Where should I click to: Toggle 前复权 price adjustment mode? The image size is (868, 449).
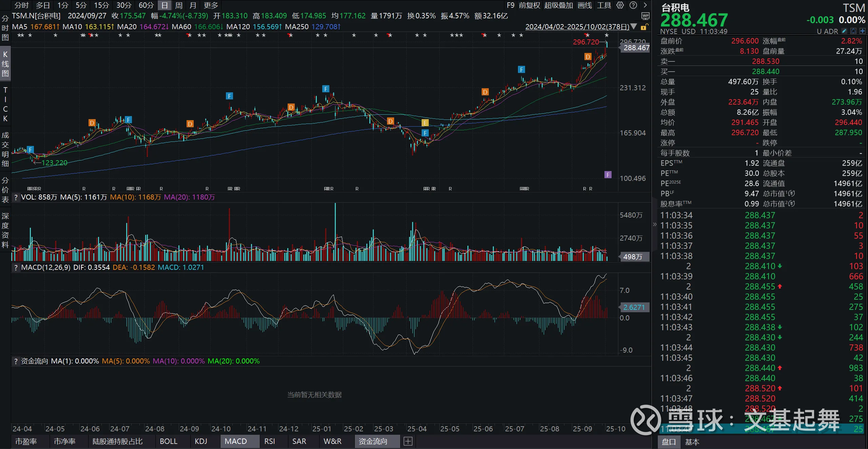529,5
